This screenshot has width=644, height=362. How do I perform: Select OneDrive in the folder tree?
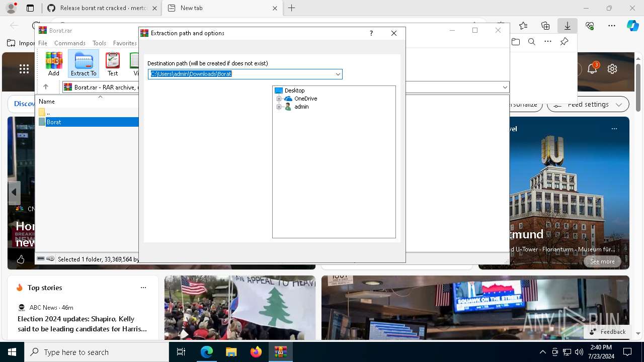(x=305, y=99)
